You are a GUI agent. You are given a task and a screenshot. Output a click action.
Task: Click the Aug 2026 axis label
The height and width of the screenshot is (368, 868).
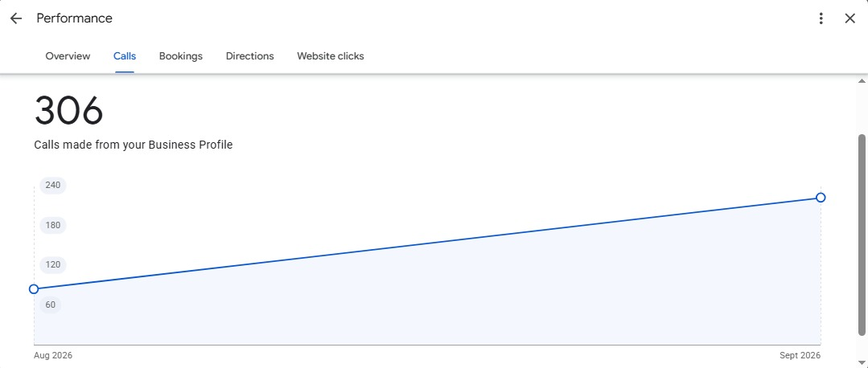53,355
